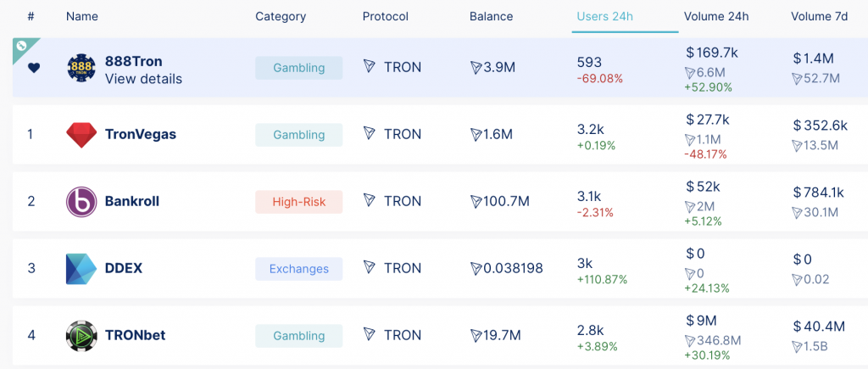Click the TronVegas red gem logo
868x369 pixels.
click(x=81, y=134)
